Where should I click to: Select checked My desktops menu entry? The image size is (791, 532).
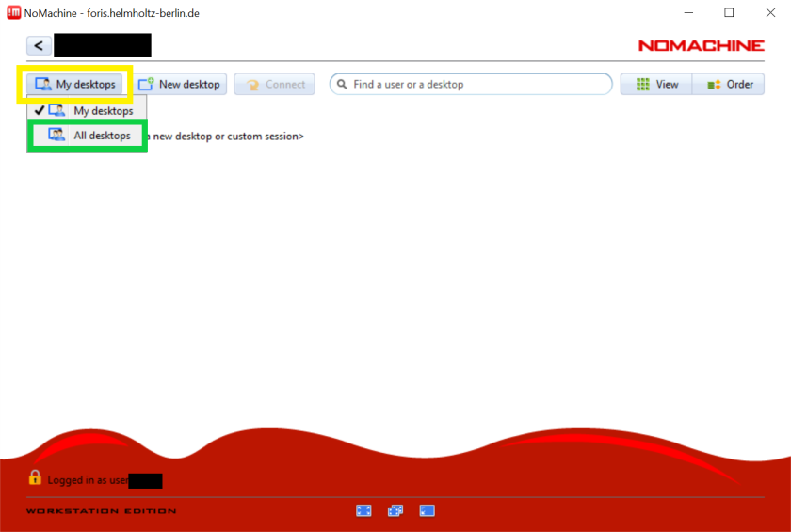click(87, 110)
